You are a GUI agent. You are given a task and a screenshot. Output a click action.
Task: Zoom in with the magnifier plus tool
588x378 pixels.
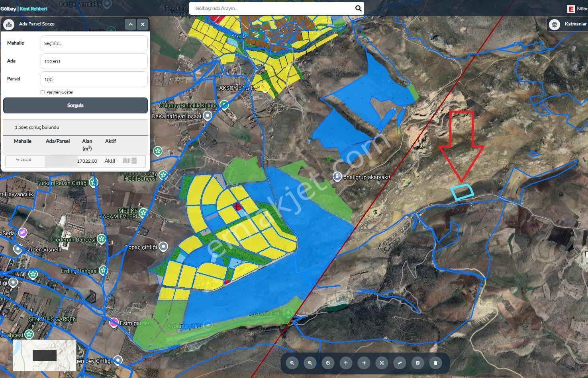pyautogui.click(x=292, y=362)
